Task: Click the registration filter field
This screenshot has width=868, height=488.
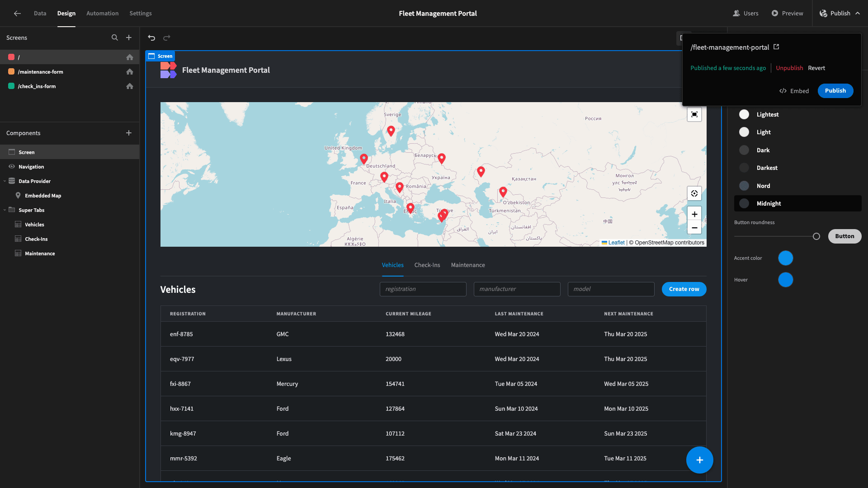Action: [x=423, y=289]
